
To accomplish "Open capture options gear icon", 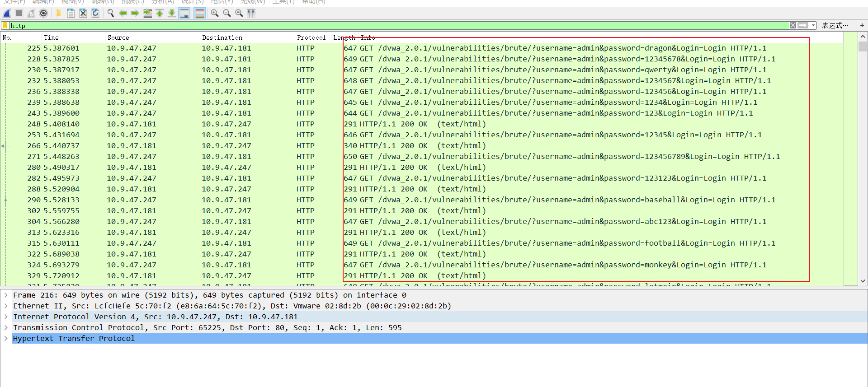I will tap(43, 13).
